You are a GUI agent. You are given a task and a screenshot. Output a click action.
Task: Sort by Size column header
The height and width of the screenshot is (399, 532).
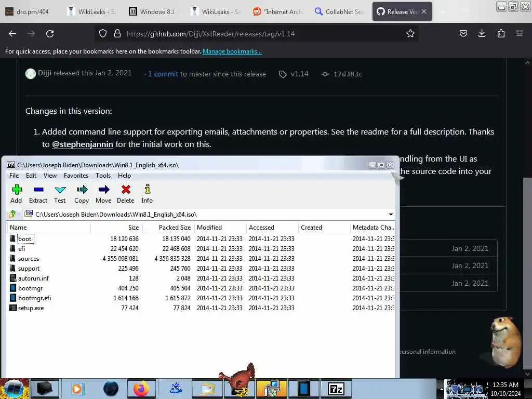coord(116,228)
